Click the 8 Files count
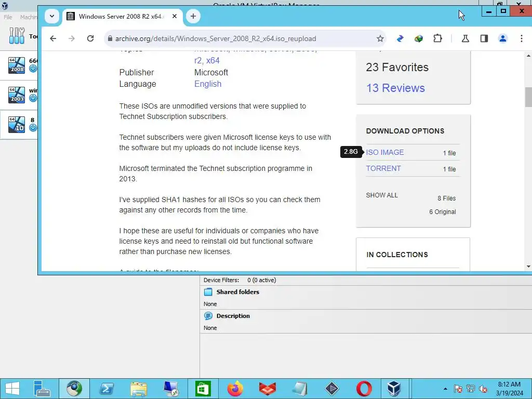532x399 pixels. click(x=446, y=198)
